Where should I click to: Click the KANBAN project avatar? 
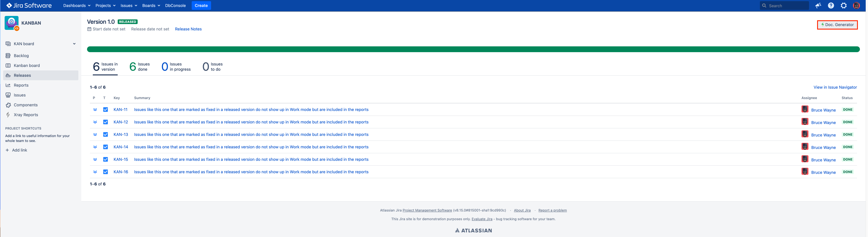[x=12, y=23]
